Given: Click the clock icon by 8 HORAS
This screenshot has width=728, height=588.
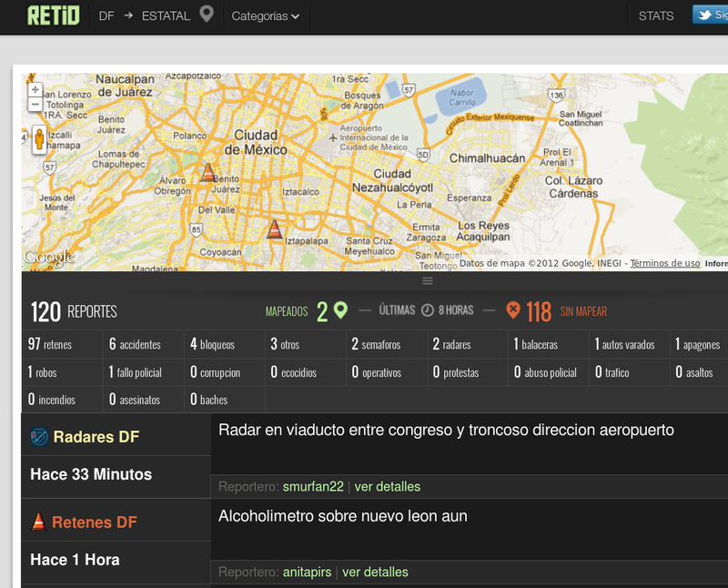Looking at the screenshot, I should (x=427, y=310).
